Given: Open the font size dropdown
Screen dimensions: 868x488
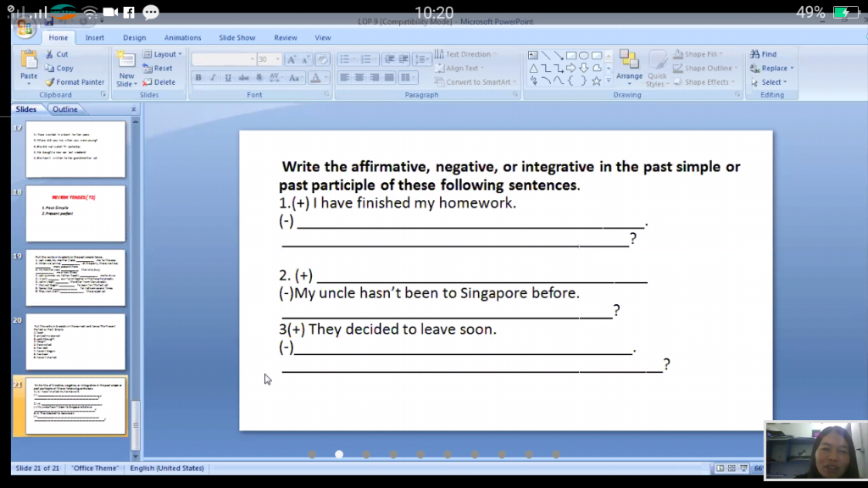Looking at the screenshot, I should [x=277, y=59].
